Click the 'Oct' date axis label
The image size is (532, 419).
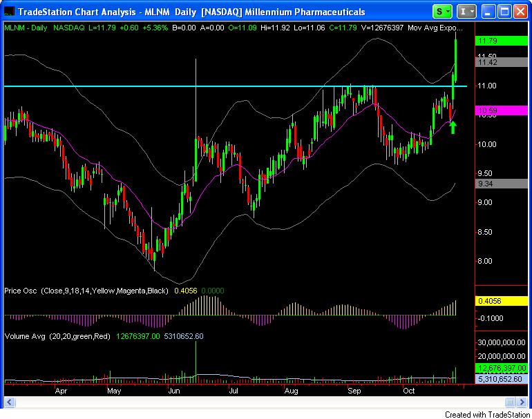pos(409,391)
